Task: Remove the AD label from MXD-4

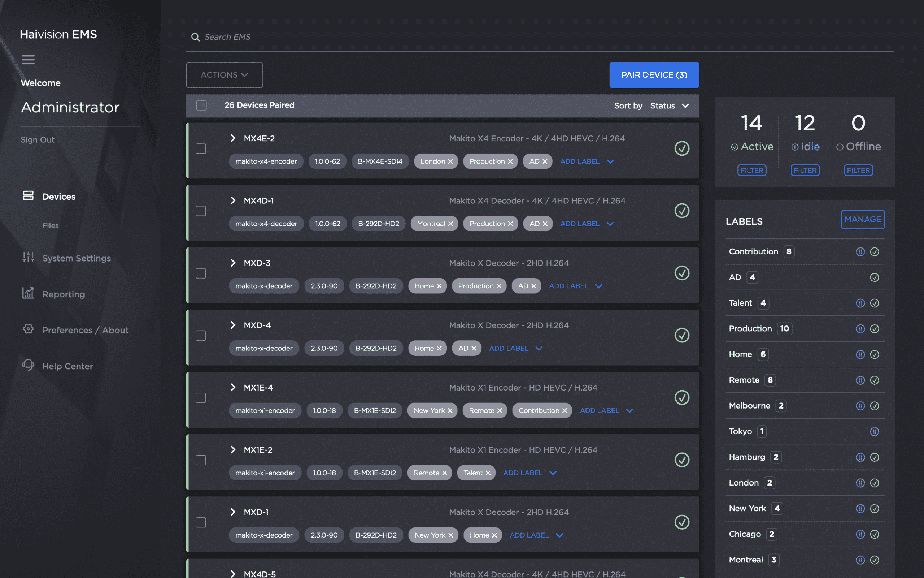Action: pyautogui.click(x=474, y=349)
